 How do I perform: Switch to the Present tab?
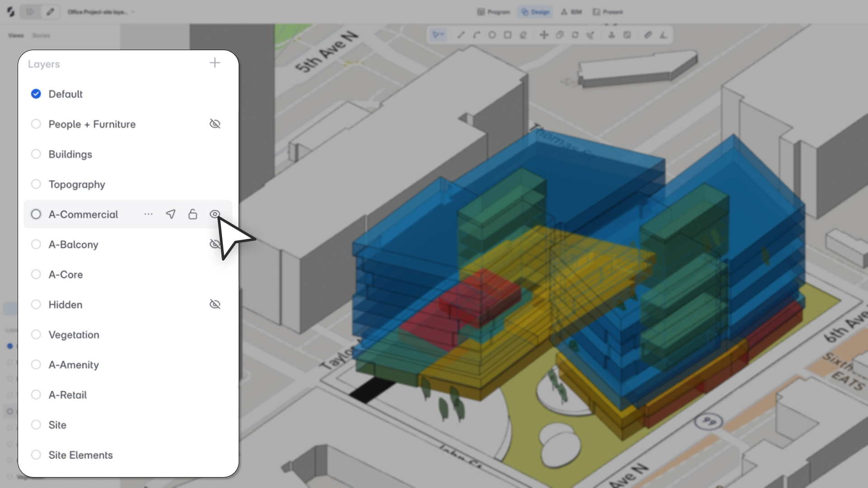click(608, 12)
